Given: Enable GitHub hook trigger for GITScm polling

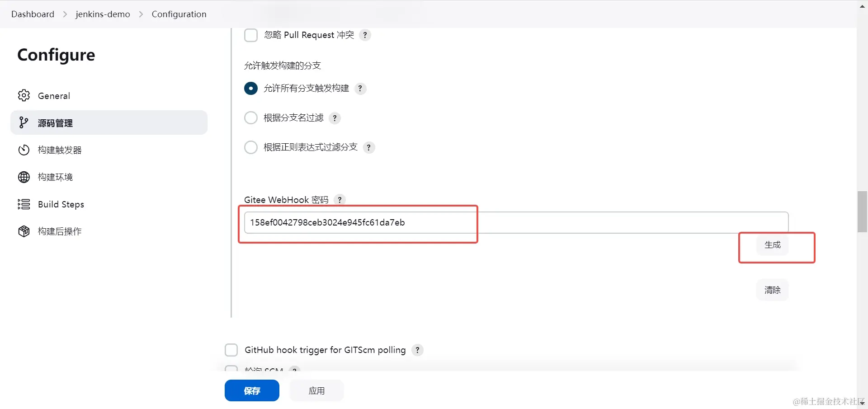Looking at the screenshot, I should [x=231, y=349].
